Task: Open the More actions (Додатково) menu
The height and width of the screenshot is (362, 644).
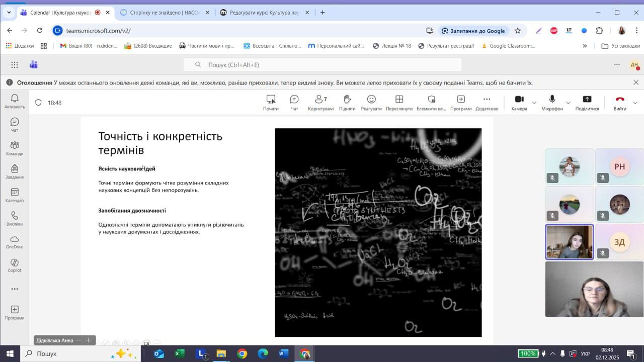Action: click(487, 103)
